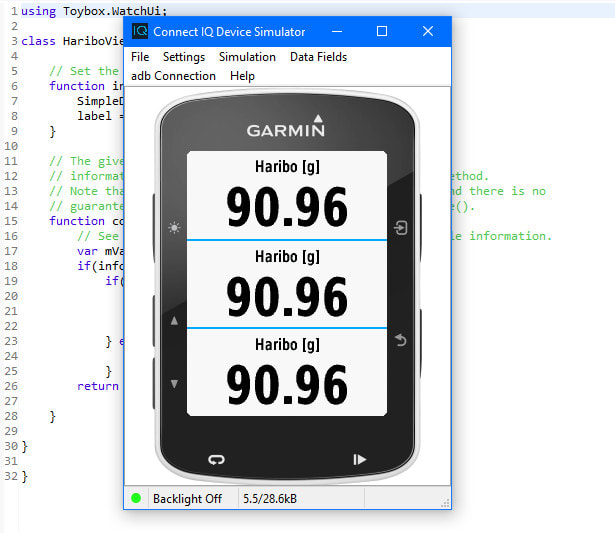Maximize the Connect IQ Device Simulator window

382,31
